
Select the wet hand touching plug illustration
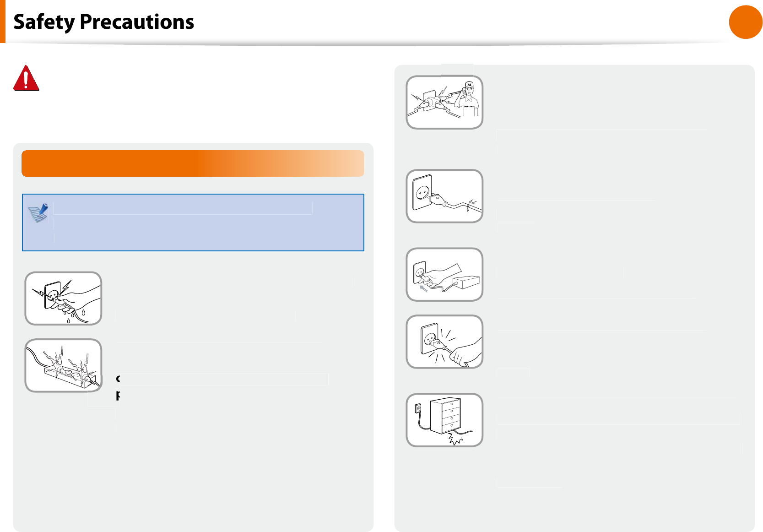63,299
